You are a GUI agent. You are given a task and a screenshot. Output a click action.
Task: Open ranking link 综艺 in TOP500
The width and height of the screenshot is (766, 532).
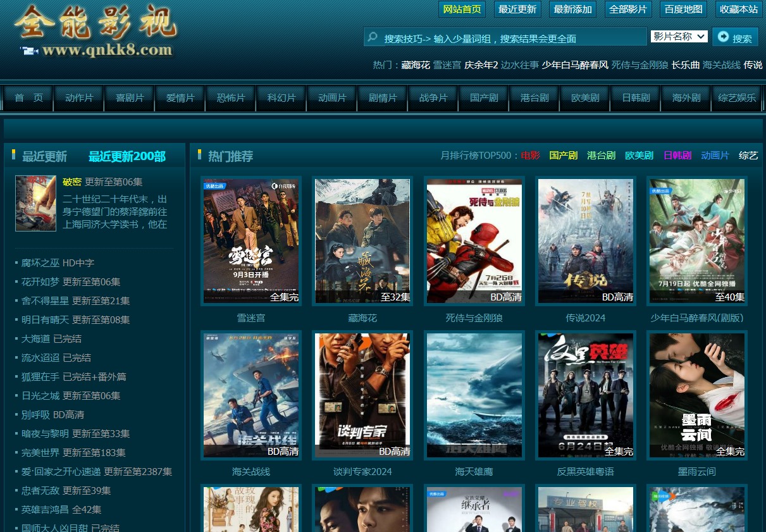click(x=748, y=156)
